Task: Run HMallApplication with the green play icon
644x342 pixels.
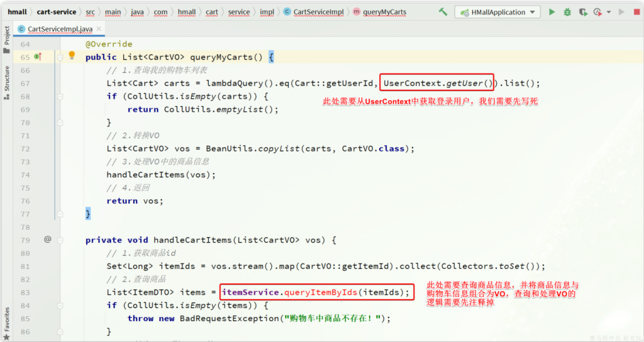Action: coord(552,12)
